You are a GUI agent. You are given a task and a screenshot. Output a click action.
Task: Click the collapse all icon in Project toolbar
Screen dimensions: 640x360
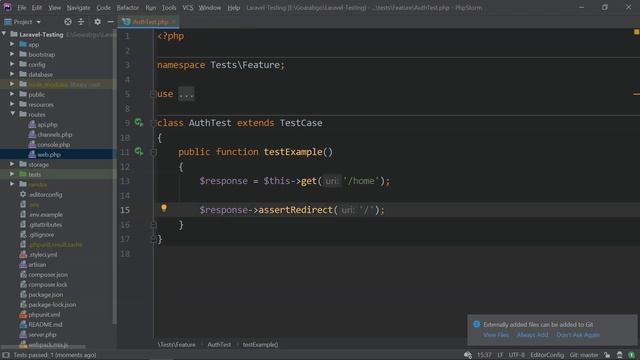pos(81,22)
